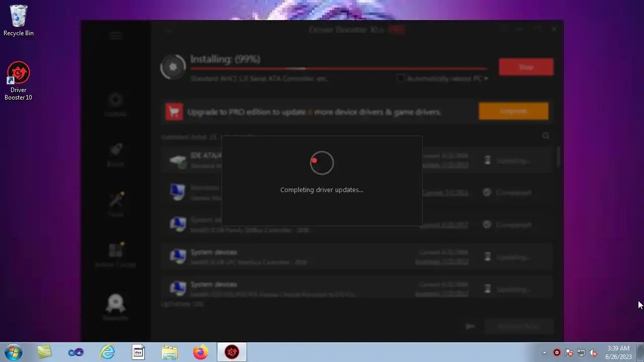Screen dimensions: 644x362
Task: Click the gear icon beside Installing
Action: (x=173, y=67)
